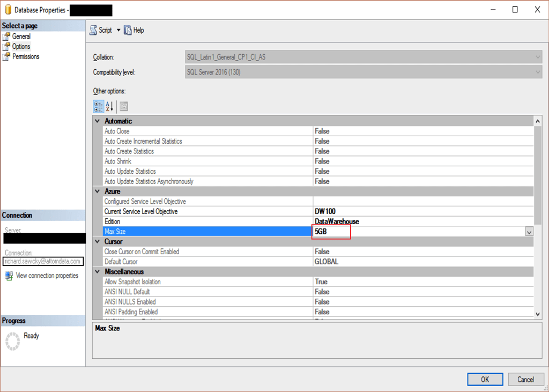This screenshot has height=392, width=549.
Task: Open the Script dropdown arrow
Action: click(x=118, y=30)
